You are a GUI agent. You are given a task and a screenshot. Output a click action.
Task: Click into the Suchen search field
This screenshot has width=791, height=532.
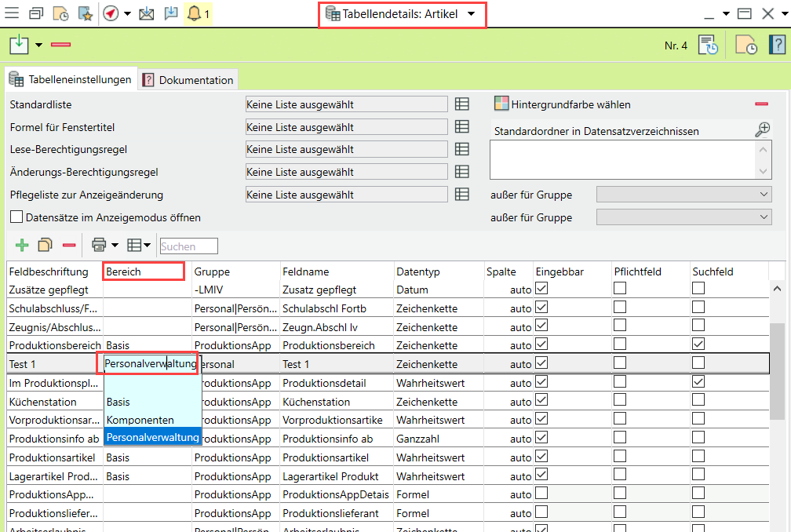(x=188, y=246)
